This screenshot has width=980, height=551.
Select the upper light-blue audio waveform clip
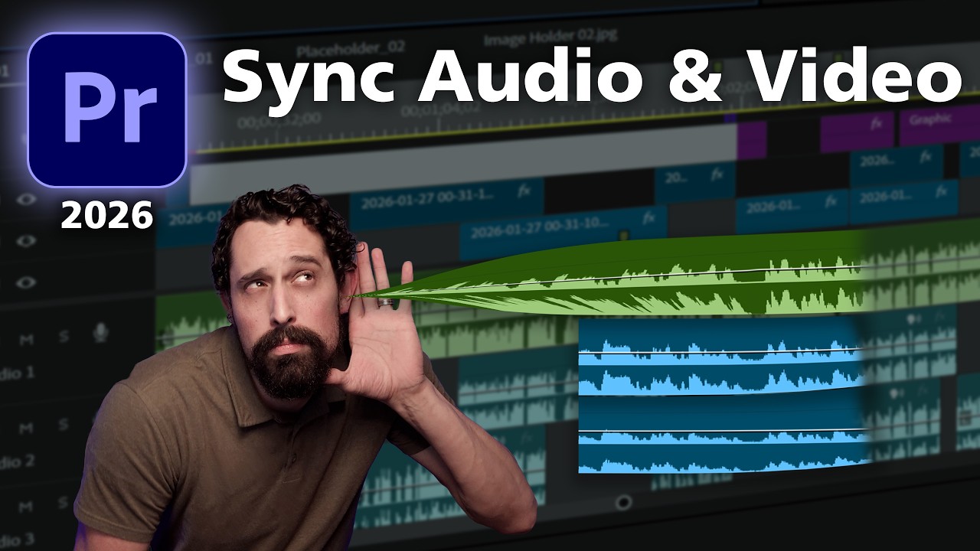[x=721, y=357]
